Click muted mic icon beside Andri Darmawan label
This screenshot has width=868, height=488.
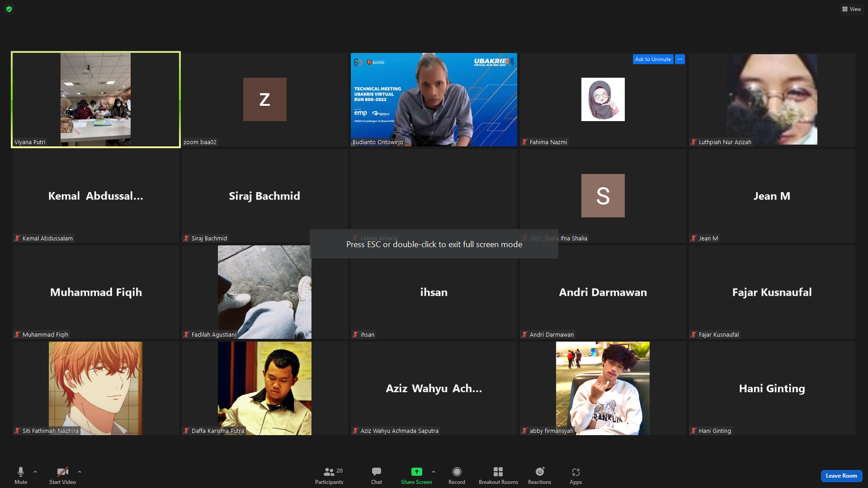pos(524,334)
